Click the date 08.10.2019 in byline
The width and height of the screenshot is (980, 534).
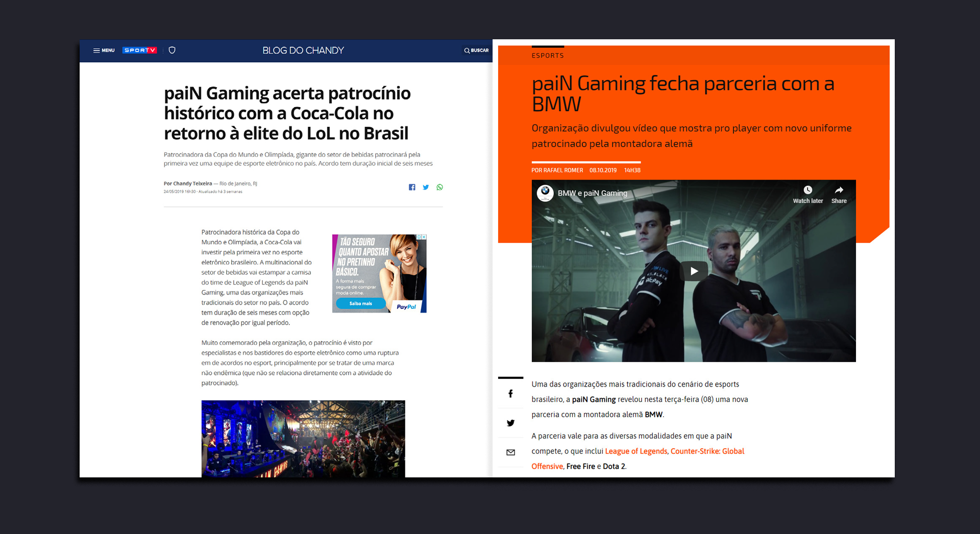click(603, 170)
